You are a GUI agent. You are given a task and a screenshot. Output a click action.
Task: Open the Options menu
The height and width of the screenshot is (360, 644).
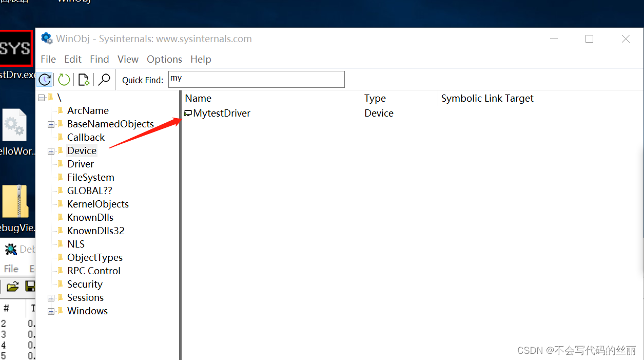pyautogui.click(x=164, y=59)
